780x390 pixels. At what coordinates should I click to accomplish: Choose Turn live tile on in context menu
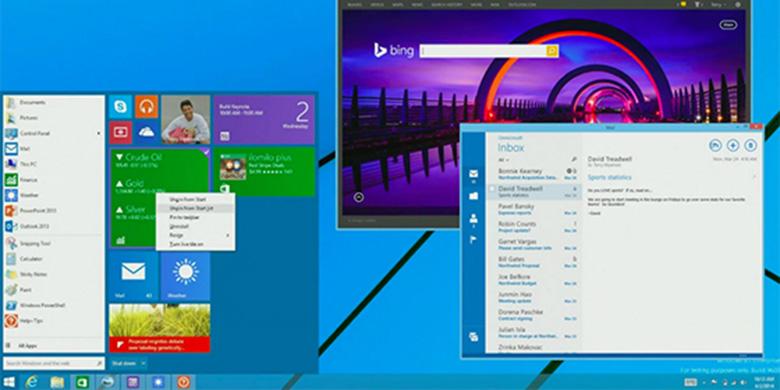click(195, 244)
